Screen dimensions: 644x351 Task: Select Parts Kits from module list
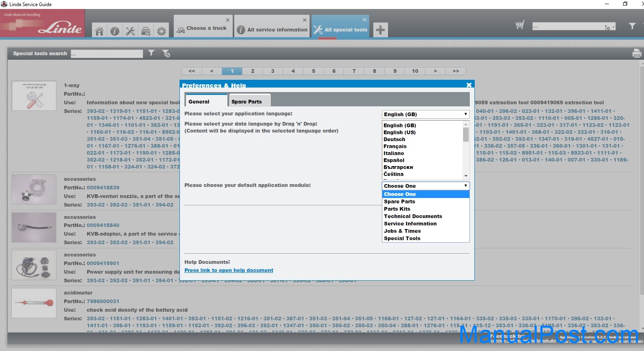click(426, 209)
